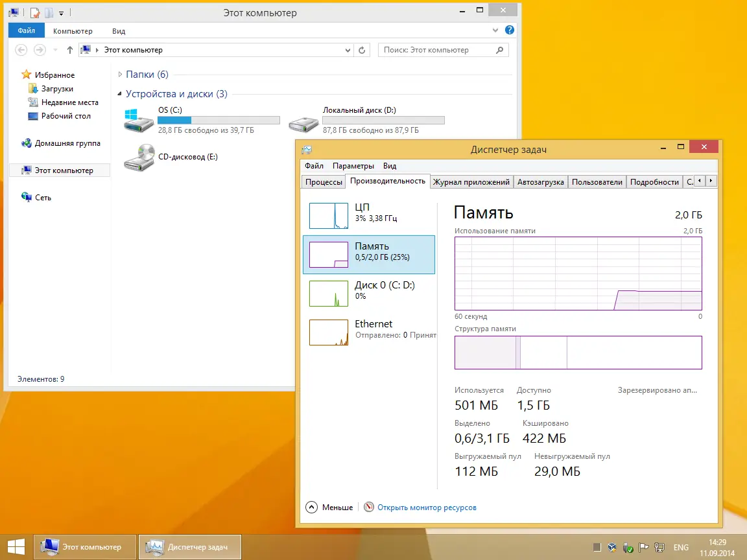Select the Загрузки folder icon
The height and width of the screenshot is (560, 747).
pyautogui.click(x=33, y=89)
